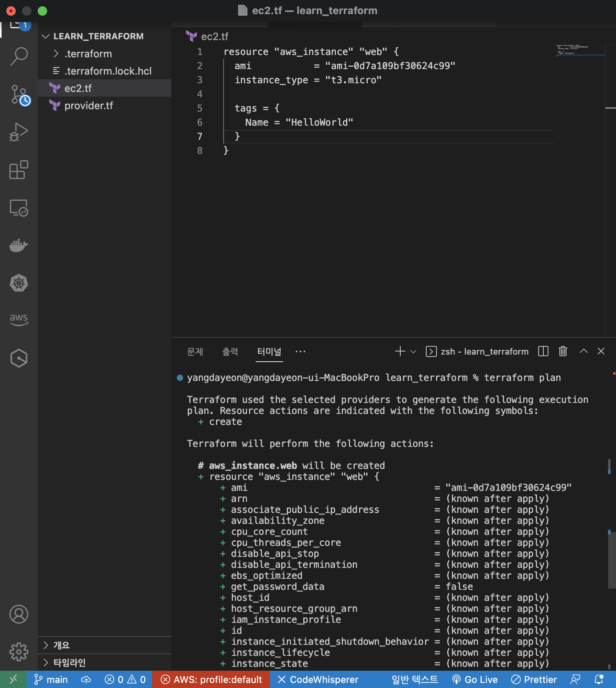Expand the 타임라인 timeline section
This screenshot has width=616, height=688.
tap(104, 662)
